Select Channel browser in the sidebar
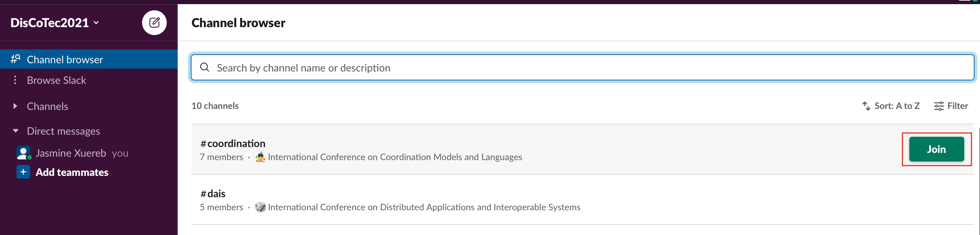980x235 pixels. pos(89,59)
